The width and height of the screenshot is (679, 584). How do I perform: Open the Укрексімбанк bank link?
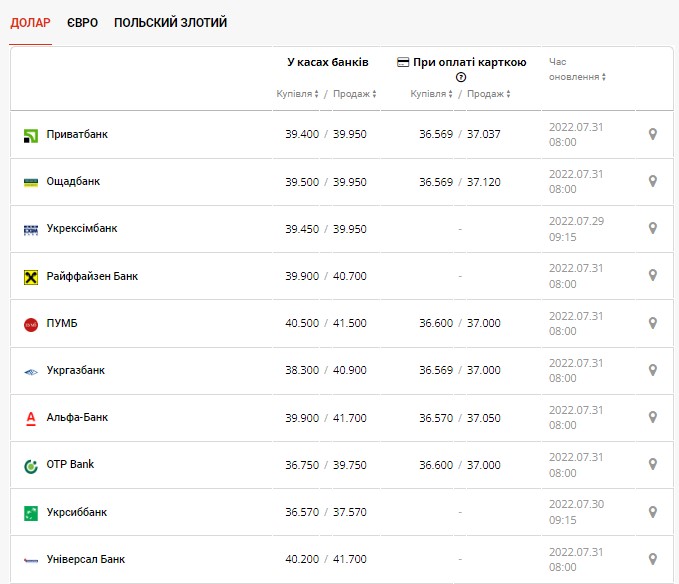82,229
